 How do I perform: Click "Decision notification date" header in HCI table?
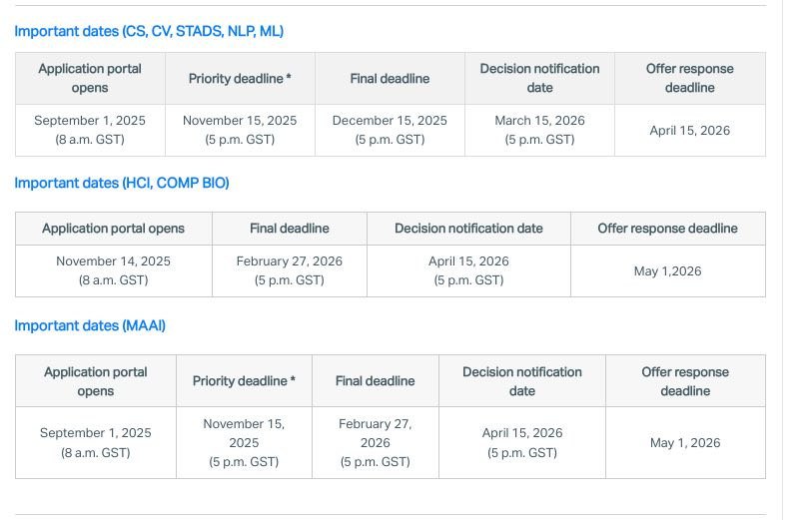point(468,229)
